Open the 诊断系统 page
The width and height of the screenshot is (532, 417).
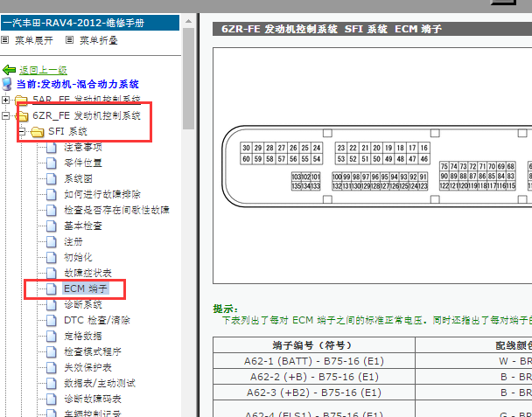[83, 304]
